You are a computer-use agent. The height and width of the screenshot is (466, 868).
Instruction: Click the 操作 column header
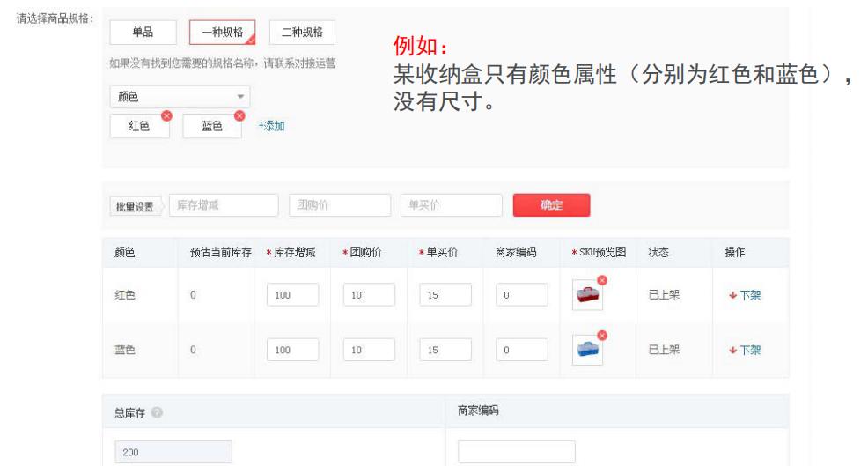[735, 252]
